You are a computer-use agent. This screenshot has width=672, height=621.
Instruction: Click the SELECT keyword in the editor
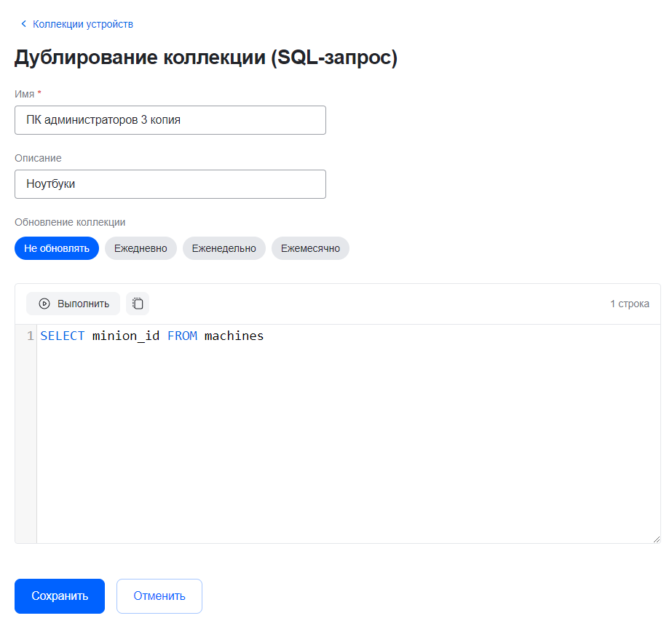pyautogui.click(x=63, y=336)
